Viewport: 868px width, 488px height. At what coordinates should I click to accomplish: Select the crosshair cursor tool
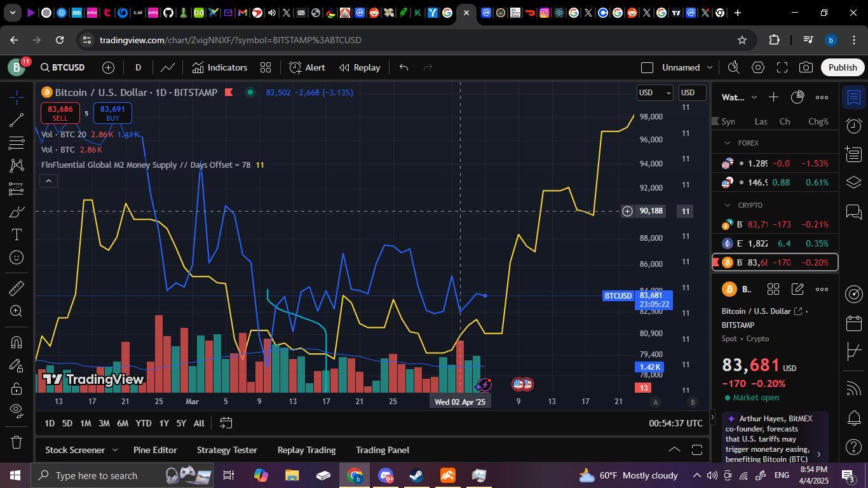click(x=17, y=97)
